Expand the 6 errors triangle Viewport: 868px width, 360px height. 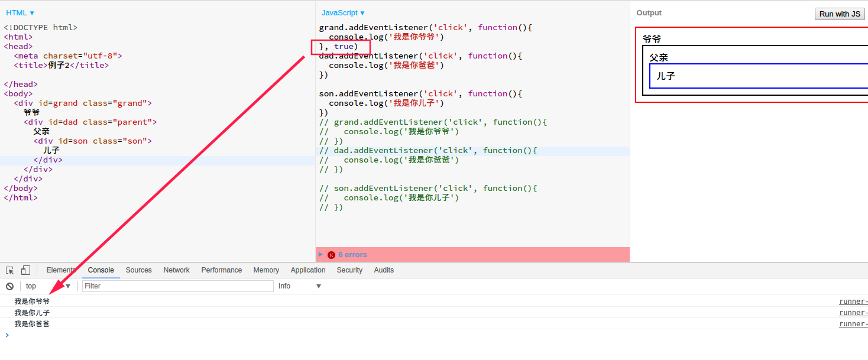tap(321, 255)
